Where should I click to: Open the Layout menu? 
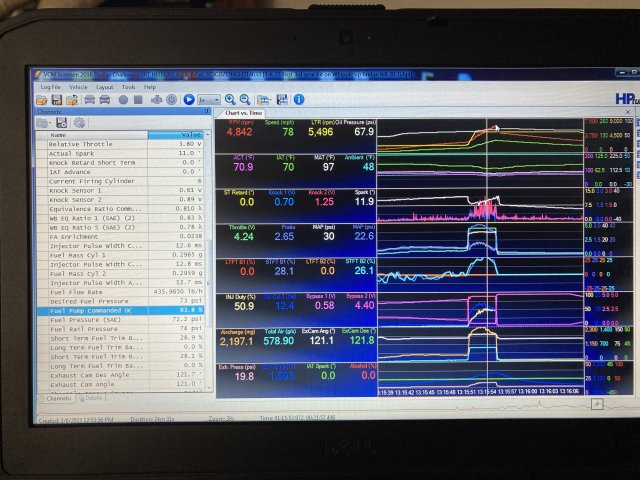103,87
